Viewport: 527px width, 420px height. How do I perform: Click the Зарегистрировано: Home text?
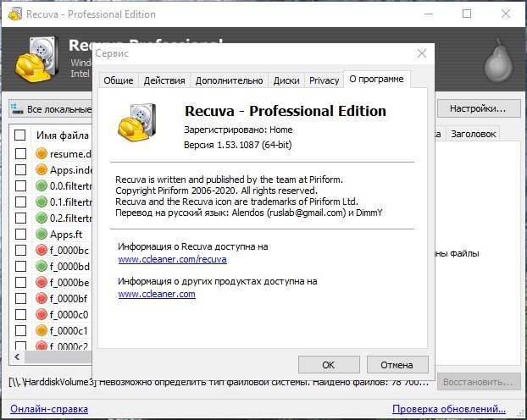238,130
